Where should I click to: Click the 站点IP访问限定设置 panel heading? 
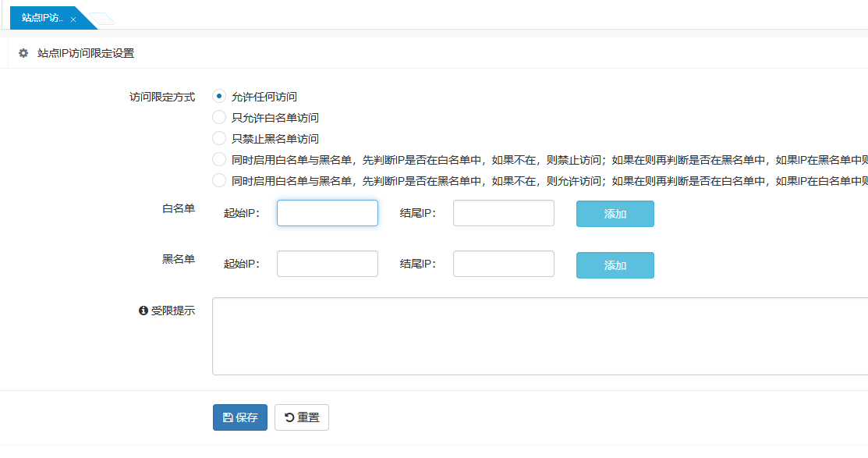click(x=86, y=53)
